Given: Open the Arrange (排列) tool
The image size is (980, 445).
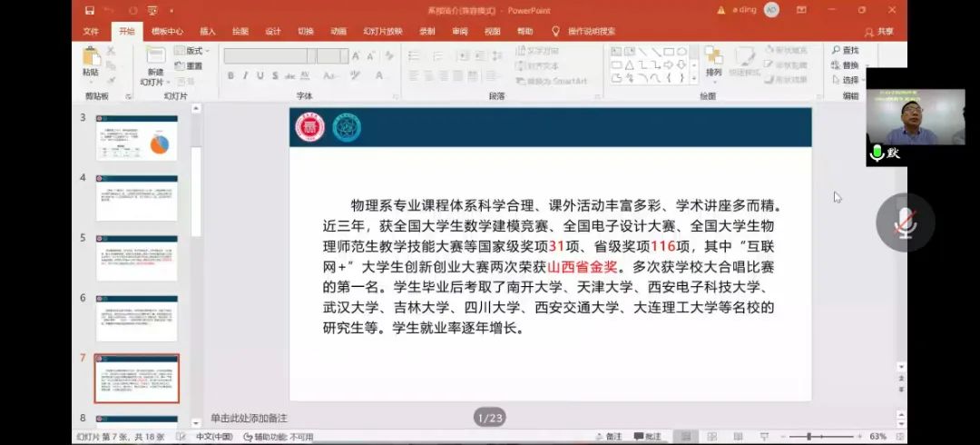Looking at the screenshot, I should click(714, 62).
